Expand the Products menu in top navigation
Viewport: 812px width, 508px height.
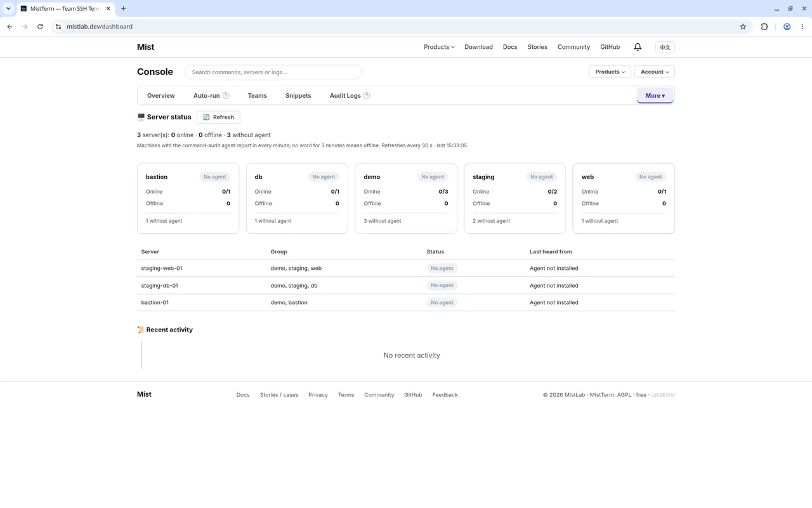tap(439, 47)
